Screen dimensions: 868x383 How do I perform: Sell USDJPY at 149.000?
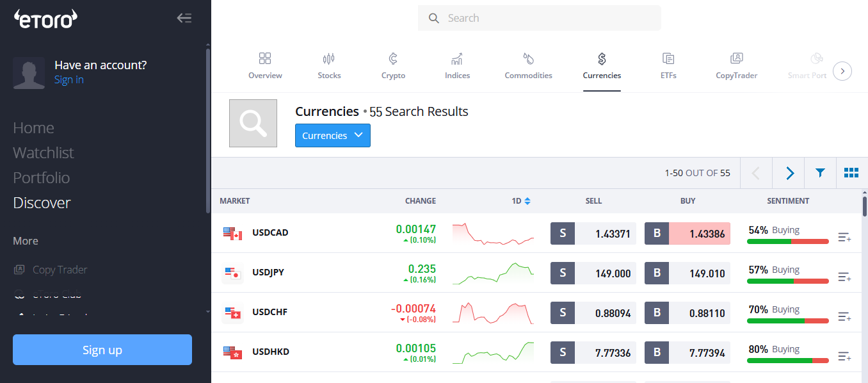point(593,273)
